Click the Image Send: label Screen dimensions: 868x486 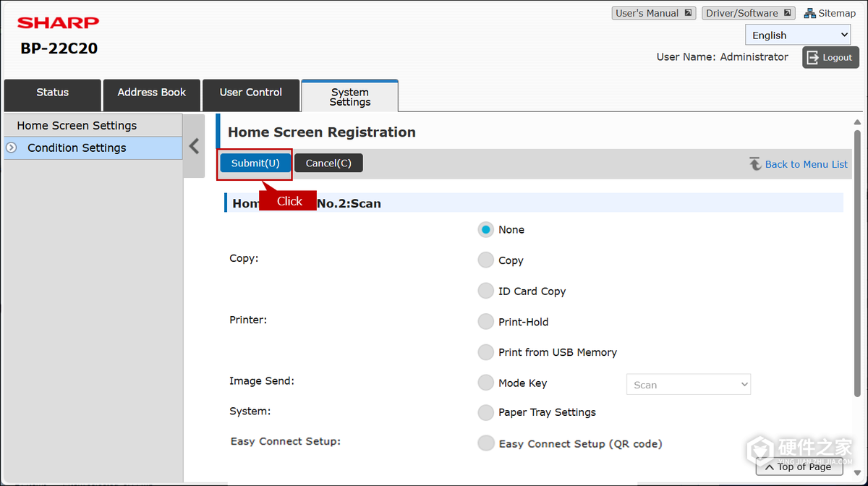pyautogui.click(x=262, y=381)
